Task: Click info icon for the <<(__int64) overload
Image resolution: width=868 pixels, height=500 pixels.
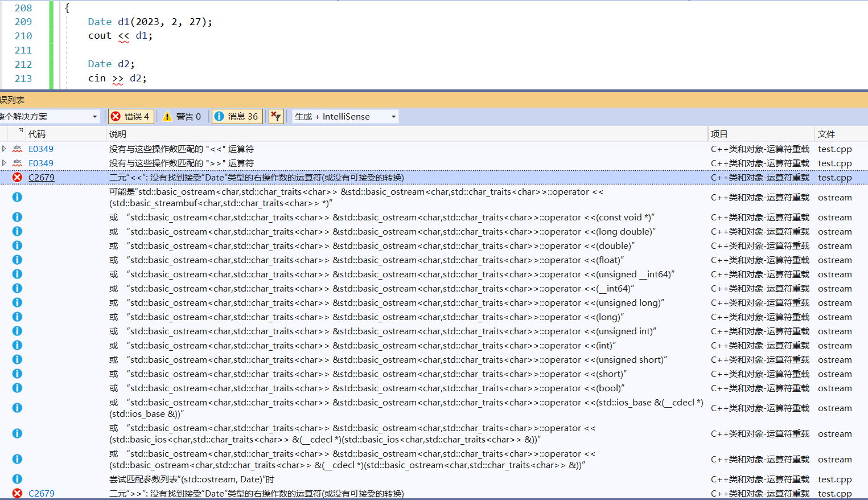Action: pyautogui.click(x=18, y=288)
